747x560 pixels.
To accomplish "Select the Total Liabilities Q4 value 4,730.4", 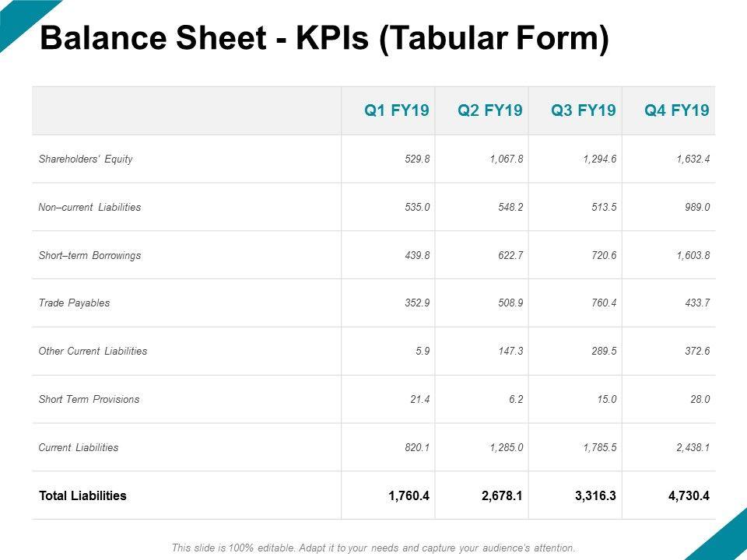I will 688,495.
